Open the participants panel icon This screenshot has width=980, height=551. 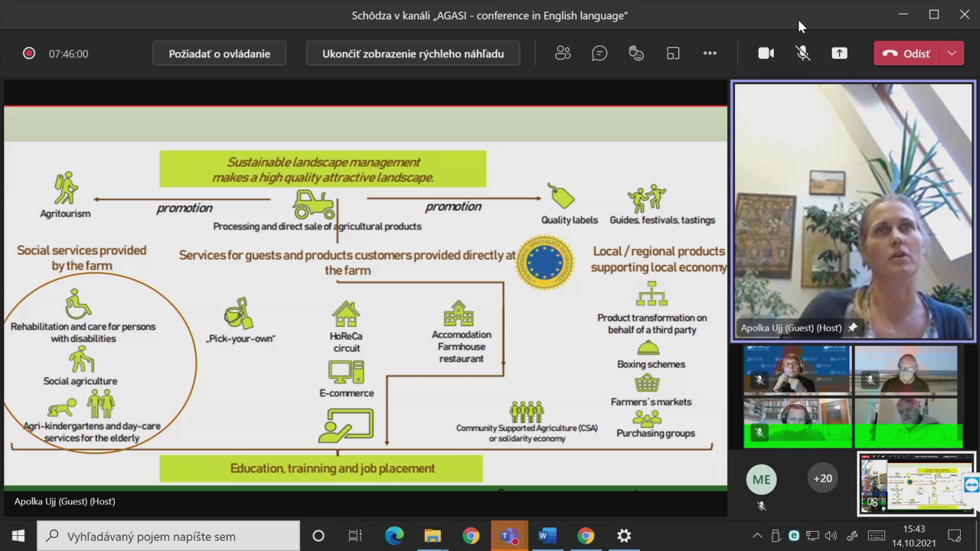563,54
